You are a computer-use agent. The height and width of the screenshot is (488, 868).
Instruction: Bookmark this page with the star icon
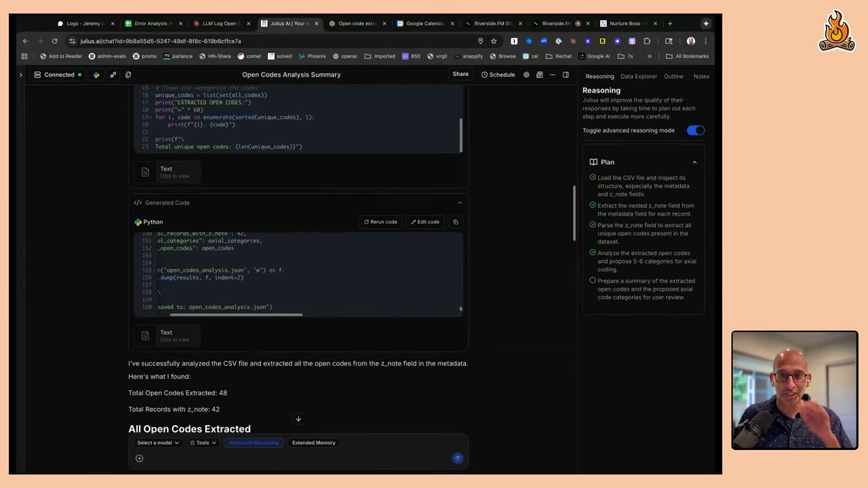(494, 41)
